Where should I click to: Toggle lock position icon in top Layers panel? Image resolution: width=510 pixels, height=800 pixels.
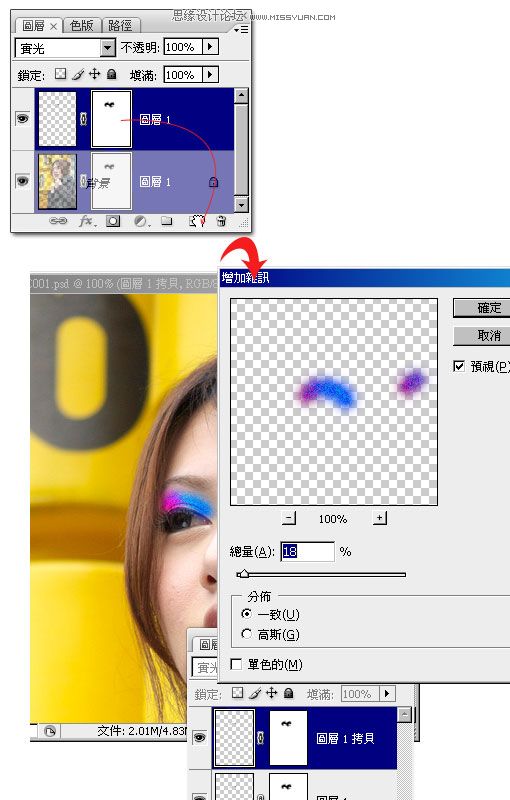click(94, 74)
